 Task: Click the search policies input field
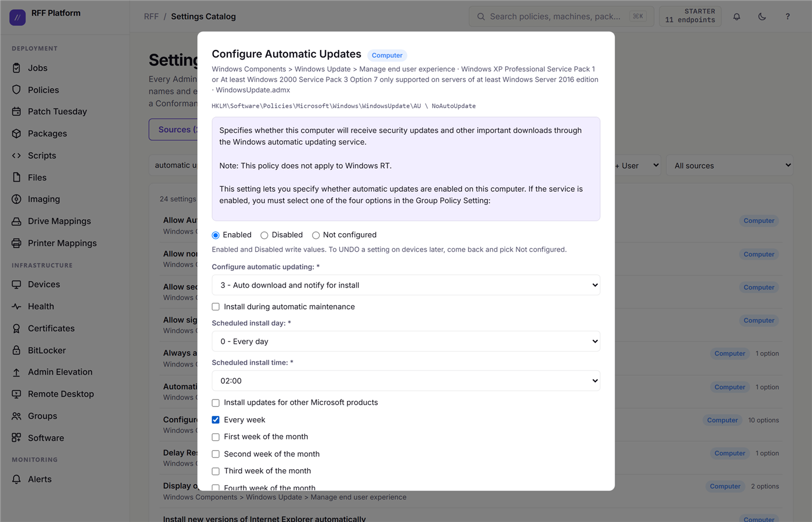coord(561,16)
